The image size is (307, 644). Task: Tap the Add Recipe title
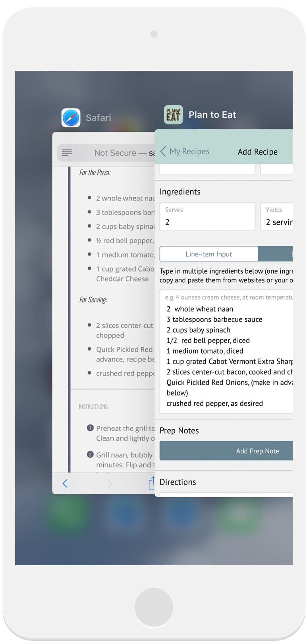pos(257,152)
